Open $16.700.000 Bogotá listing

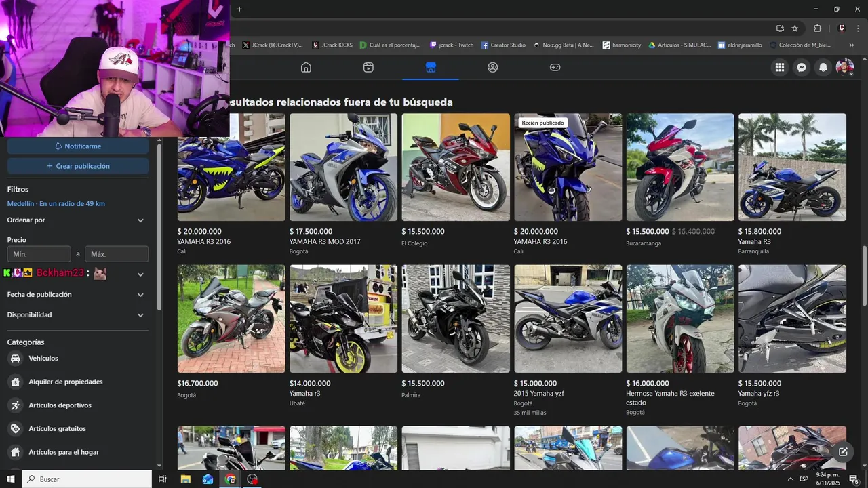click(x=231, y=332)
